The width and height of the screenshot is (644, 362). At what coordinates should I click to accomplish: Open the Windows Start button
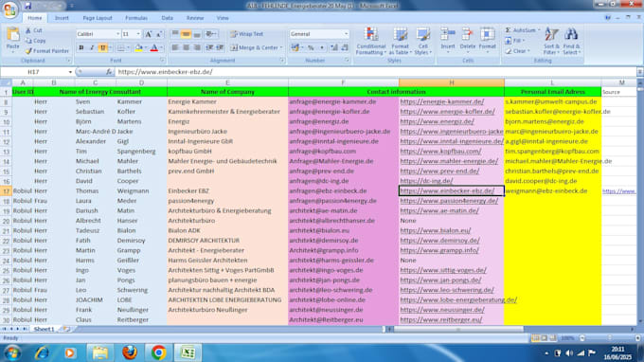coord(12,353)
